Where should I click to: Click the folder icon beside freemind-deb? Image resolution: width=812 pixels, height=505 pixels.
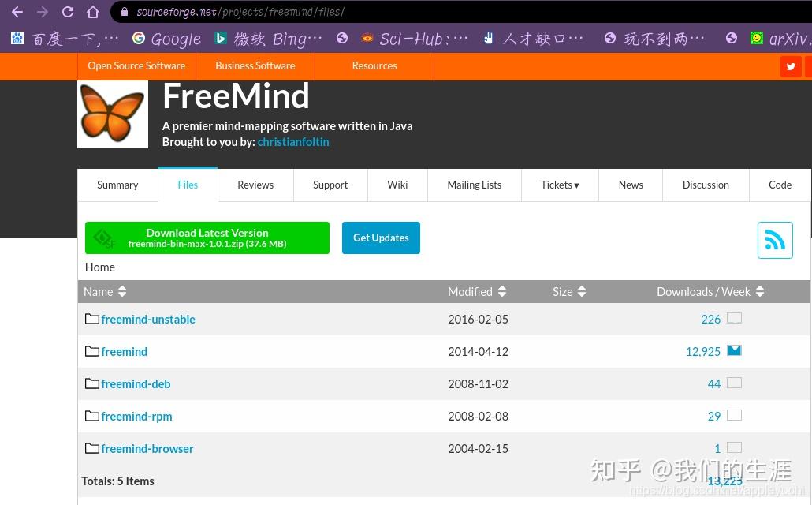[x=92, y=383]
